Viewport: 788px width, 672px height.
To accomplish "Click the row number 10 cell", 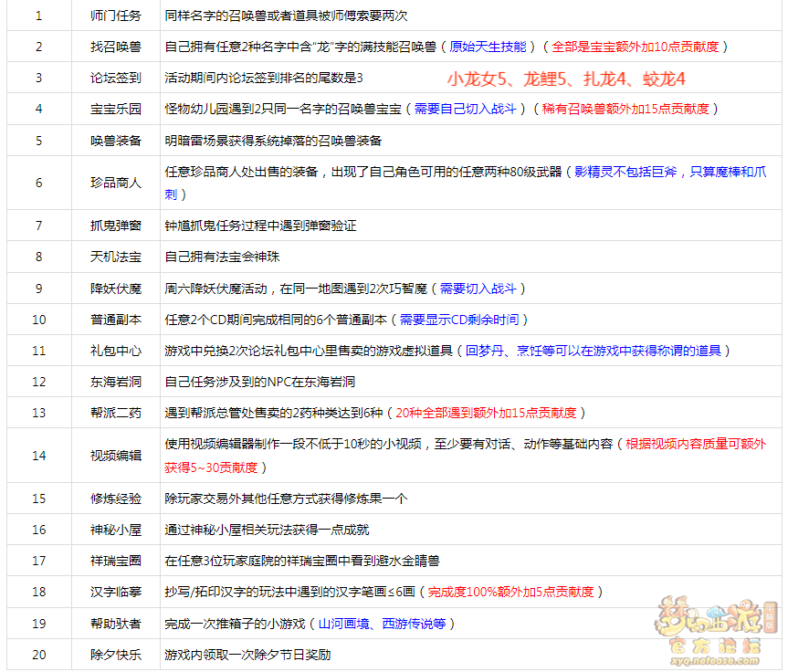I will pyautogui.click(x=39, y=320).
